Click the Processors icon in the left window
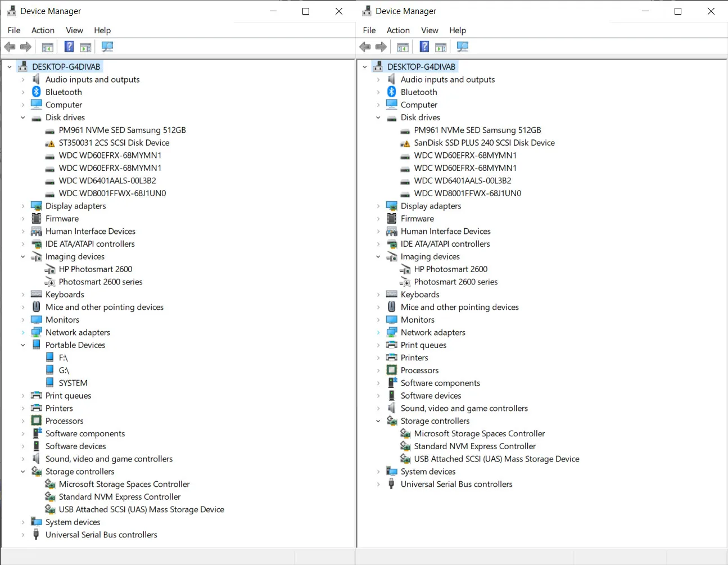This screenshot has width=728, height=565. pos(37,421)
